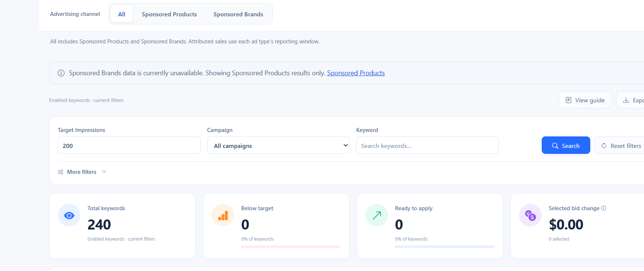The height and width of the screenshot is (271, 644).
Task: Select the All advertising channel tab
Action: tap(122, 14)
